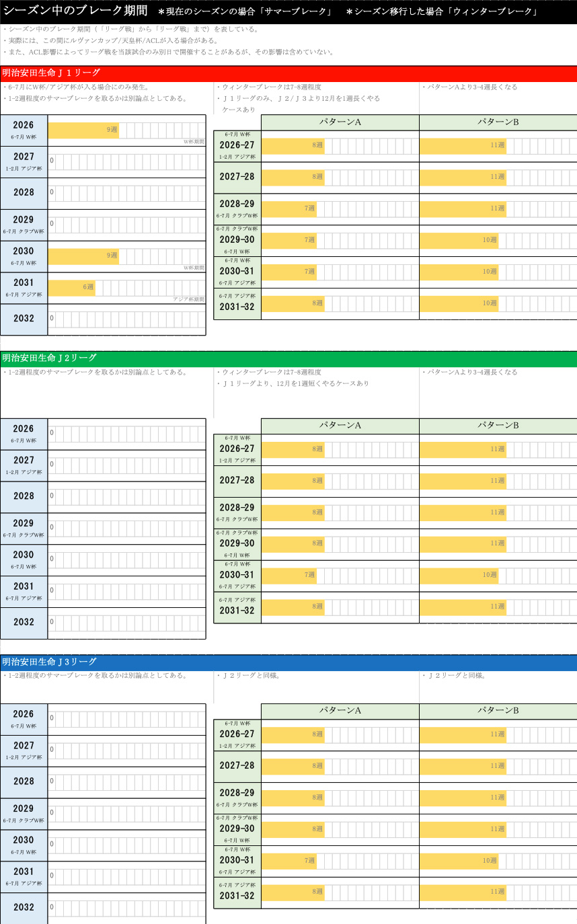Viewport: 577px width, 924px height.
Task: Click the 9週 bar in J1 2030 row
Action: (x=83, y=256)
